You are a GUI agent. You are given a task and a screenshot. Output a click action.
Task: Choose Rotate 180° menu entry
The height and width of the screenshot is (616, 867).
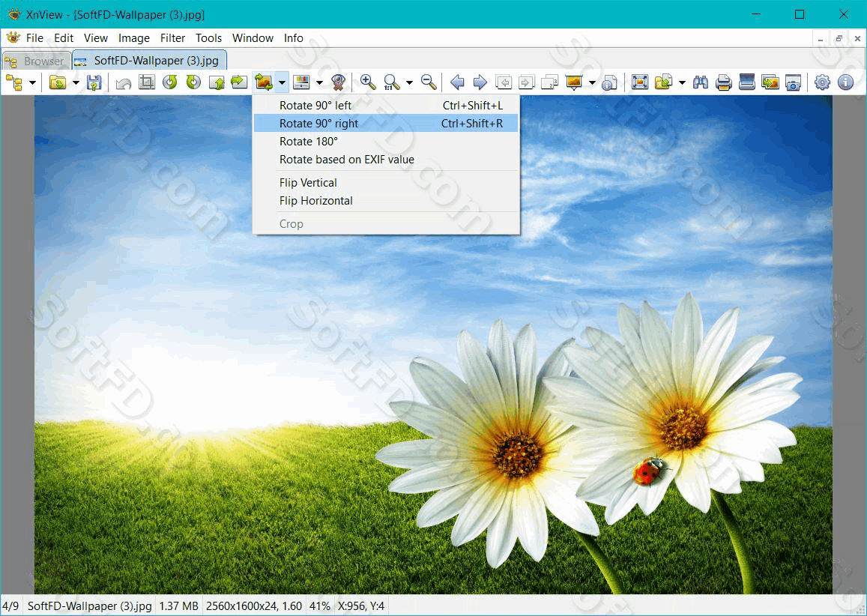pyautogui.click(x=386, y=142)
